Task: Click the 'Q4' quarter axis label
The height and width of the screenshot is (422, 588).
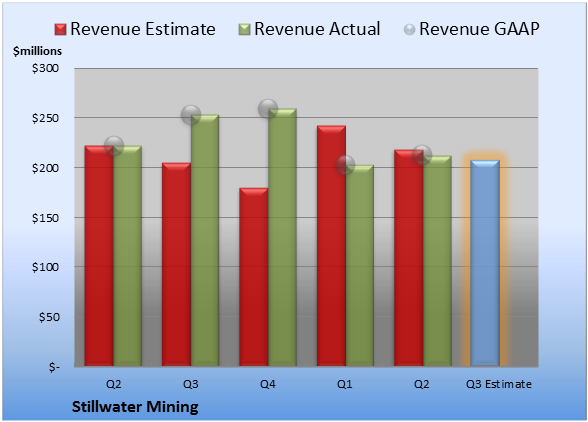Action: point(268,384)
